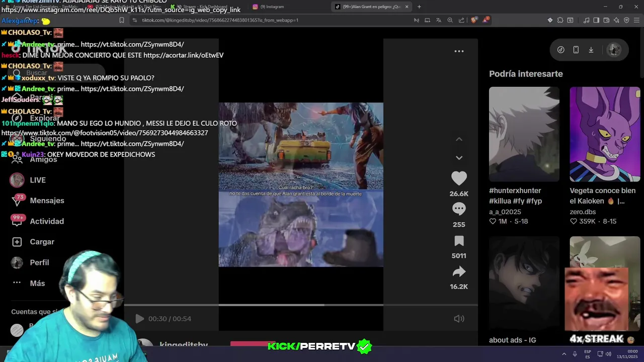The width and height of the screenshot is (644, 362).
Task: Open TikTok coins icon in top pill
Action: tap(561, 50)
